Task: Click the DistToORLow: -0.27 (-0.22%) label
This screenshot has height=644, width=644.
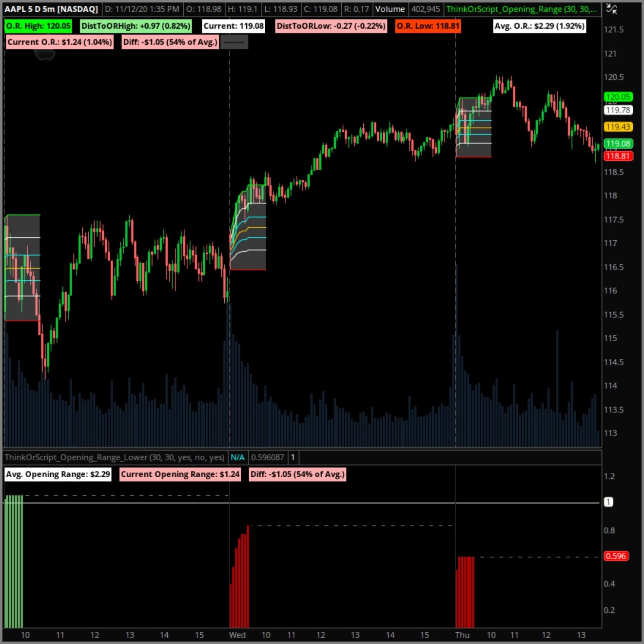Action: 331,26
